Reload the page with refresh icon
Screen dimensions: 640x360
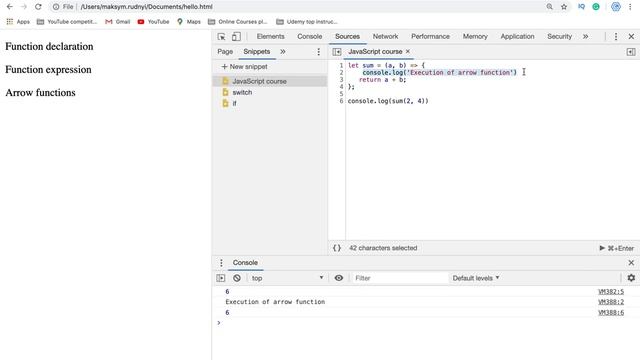tap(38, 7)
